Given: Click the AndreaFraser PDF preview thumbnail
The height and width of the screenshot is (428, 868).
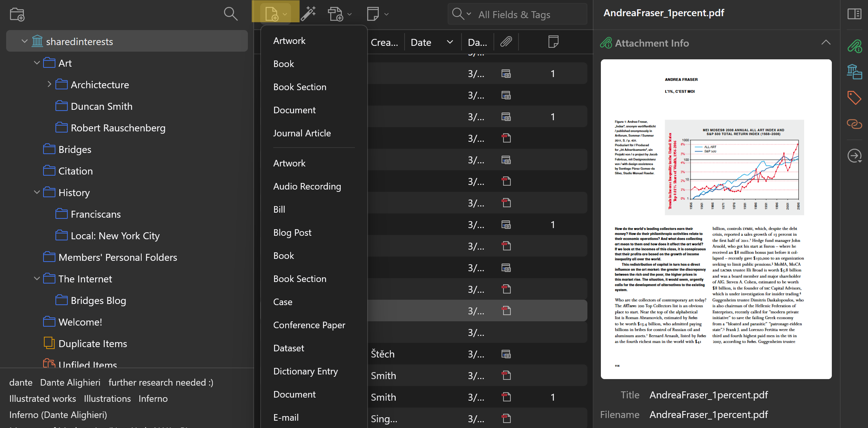Looking at the screenshot, I should tap(716, 219).
